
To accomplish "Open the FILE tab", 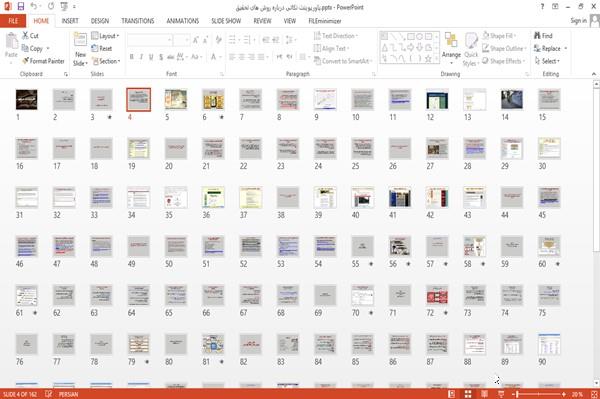I will tap(13, 21).
